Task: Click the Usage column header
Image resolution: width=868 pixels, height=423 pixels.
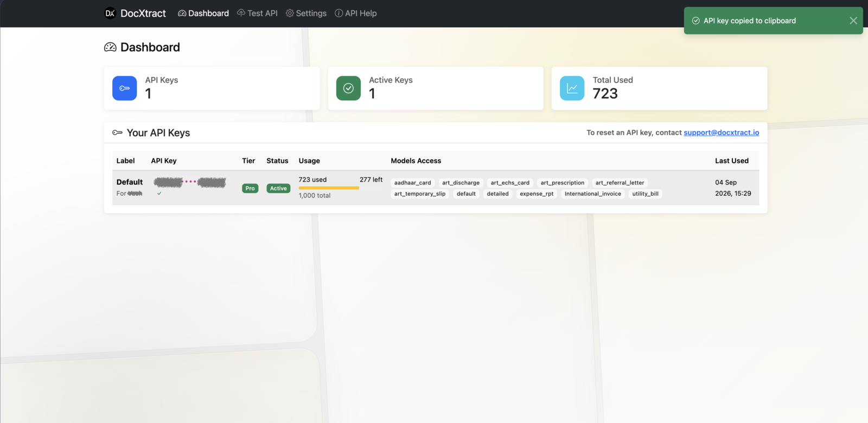Action: pyautogui.click(x=309, y=161)
